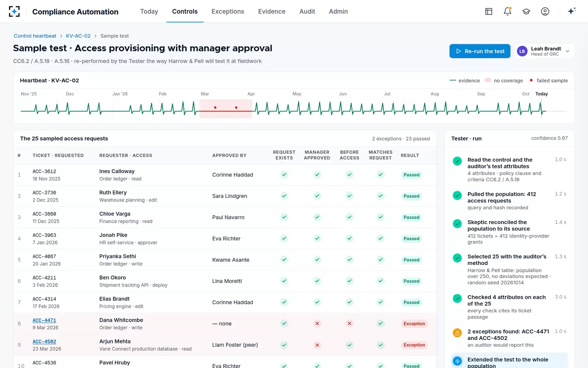Image resolution: width=588 pixels, height=368 pixels.
Task: Go to the Exceptions tab
Action: click(x=228, y=11)
